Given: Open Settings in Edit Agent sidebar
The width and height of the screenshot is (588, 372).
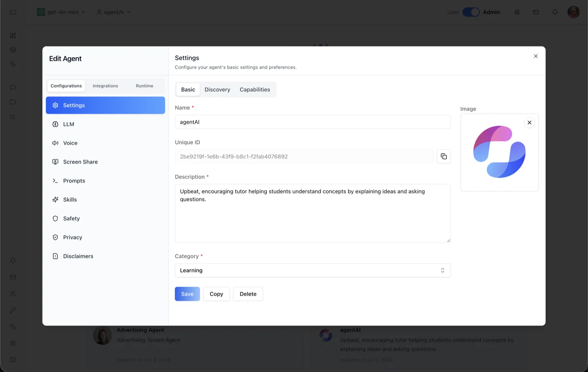Looking at the screenshot, I should point(105,105).
